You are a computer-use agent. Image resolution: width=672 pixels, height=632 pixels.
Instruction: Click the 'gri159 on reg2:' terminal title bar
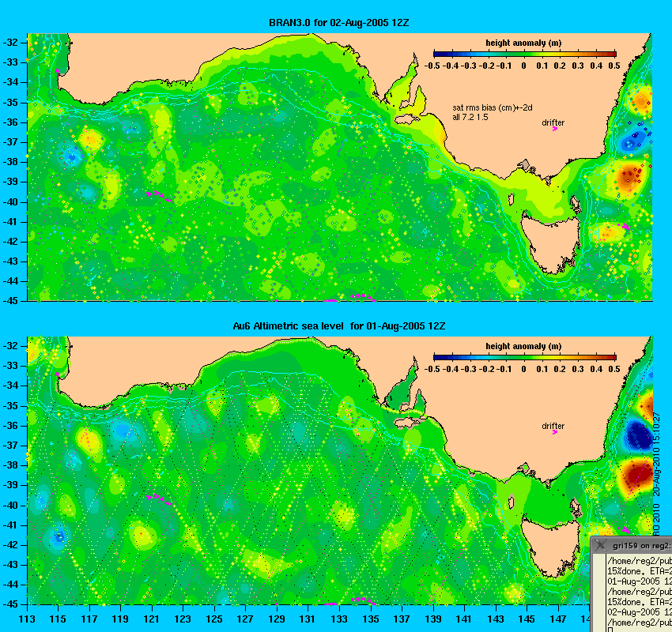pyautogui.click(x=632, y=545)
